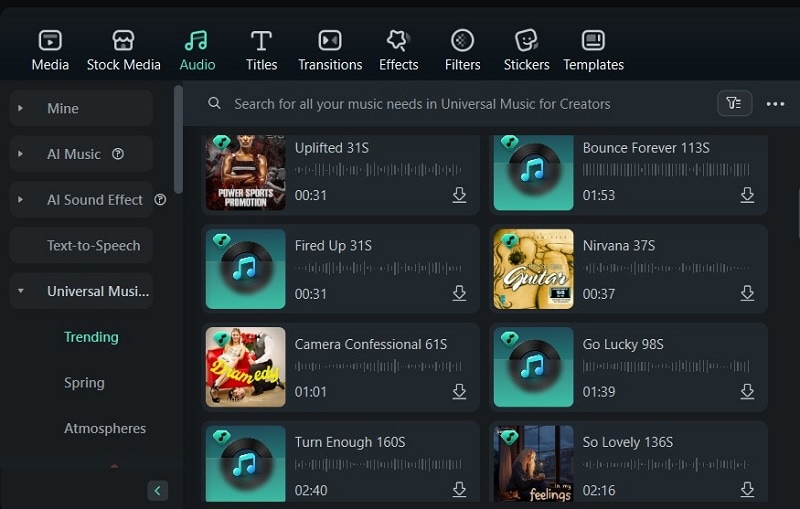Screen dimensions: 800x509
Task: Download the Camera Confessional 61S track
Action: pyautogui.click(x=459, y=392)
